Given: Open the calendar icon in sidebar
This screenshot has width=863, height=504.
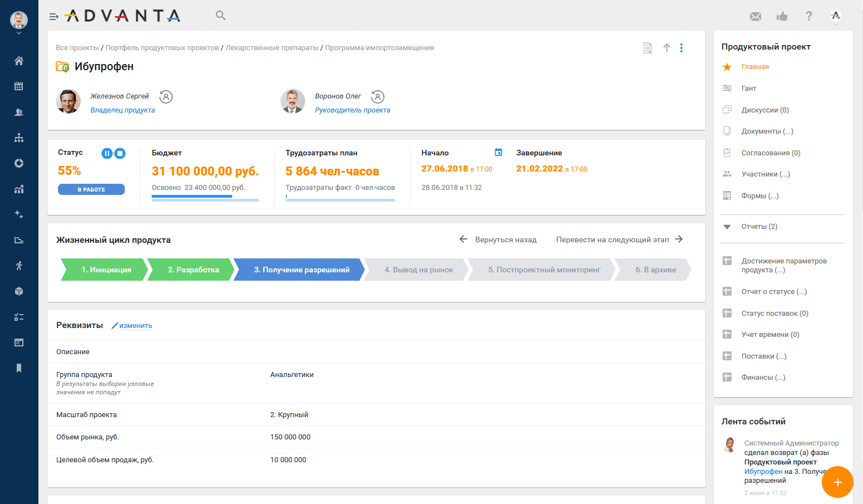Looking at the screenshot, I should [19, 86].
